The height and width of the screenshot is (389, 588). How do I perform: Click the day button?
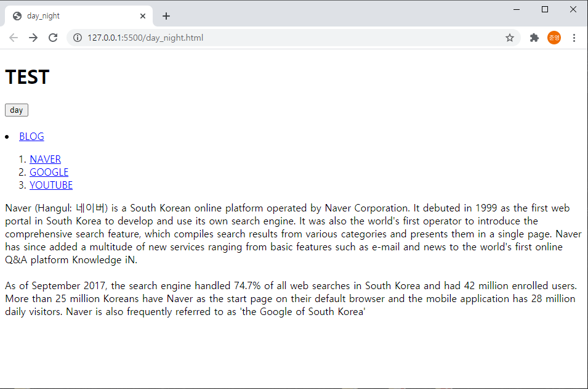point(17,110)
